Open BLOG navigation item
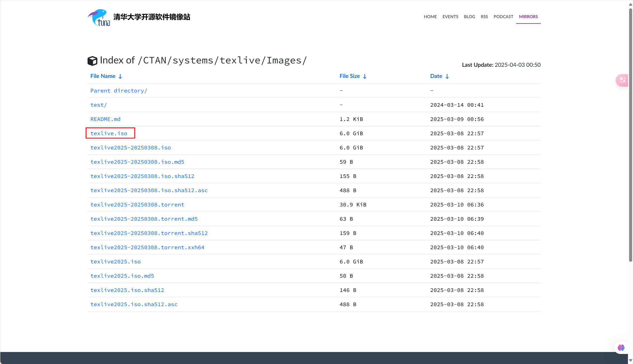Image resolution: width=633 pixels, height=364 pixels. (x=469, y=16)
